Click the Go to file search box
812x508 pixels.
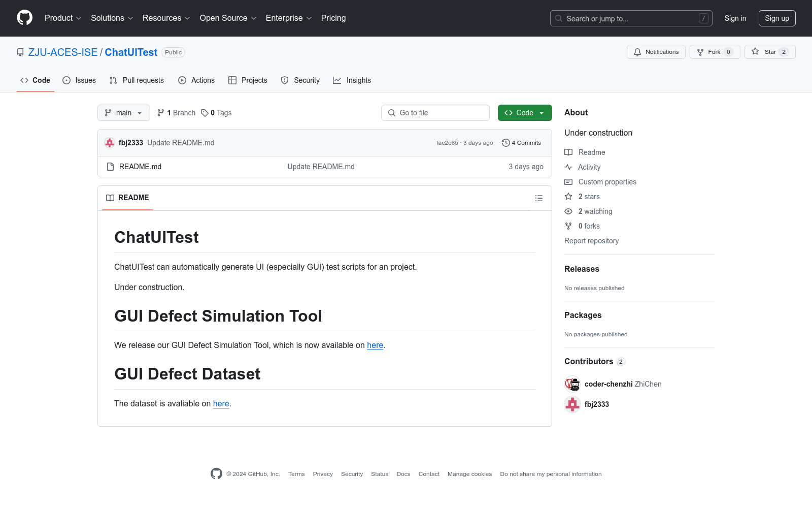(x=435, y=113)
